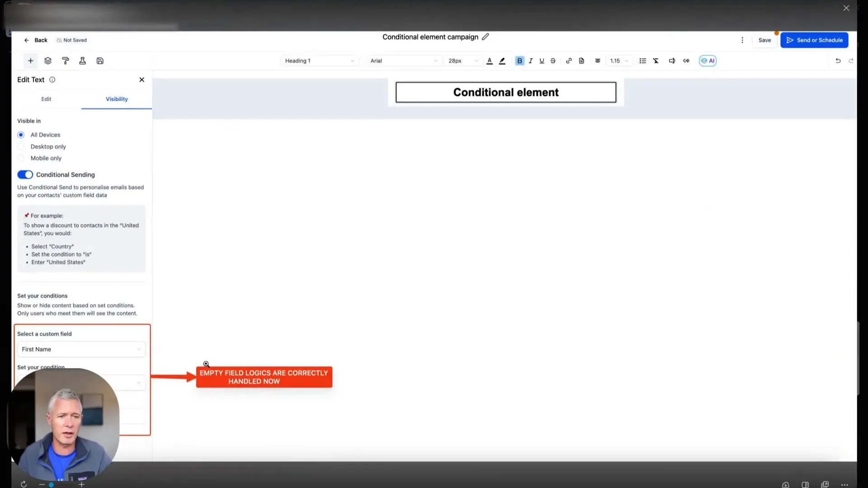
Task: Click the add element plus icon
Action: pos(30,61)
